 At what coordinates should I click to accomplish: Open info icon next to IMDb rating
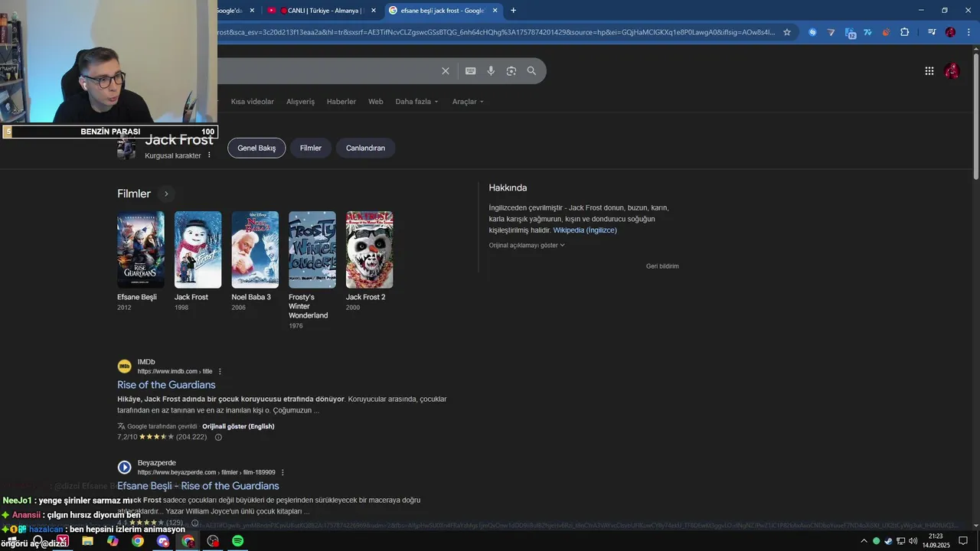click(218, 437)
